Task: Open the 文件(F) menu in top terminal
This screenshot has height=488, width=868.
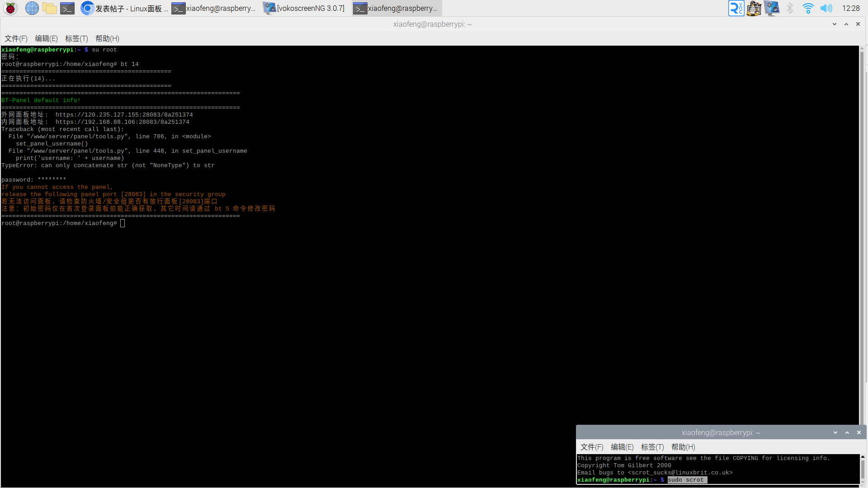Action: [x=15, y=39]
